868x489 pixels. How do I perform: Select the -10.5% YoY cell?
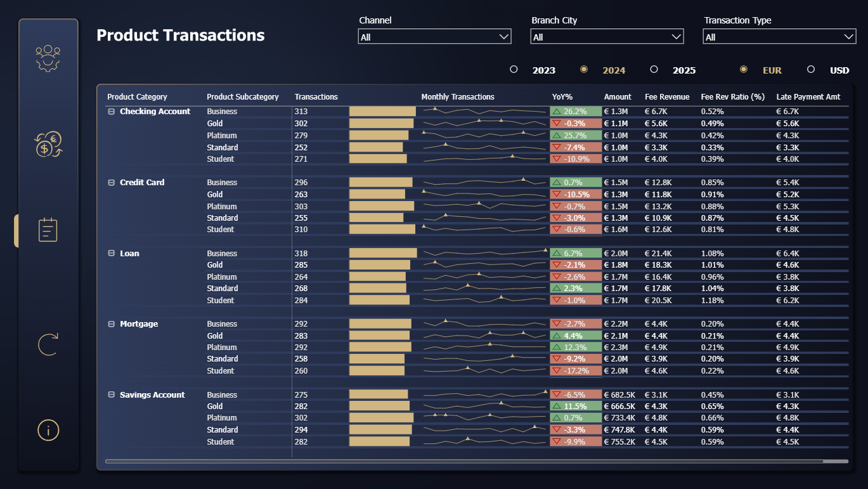(x=576, y=195)
